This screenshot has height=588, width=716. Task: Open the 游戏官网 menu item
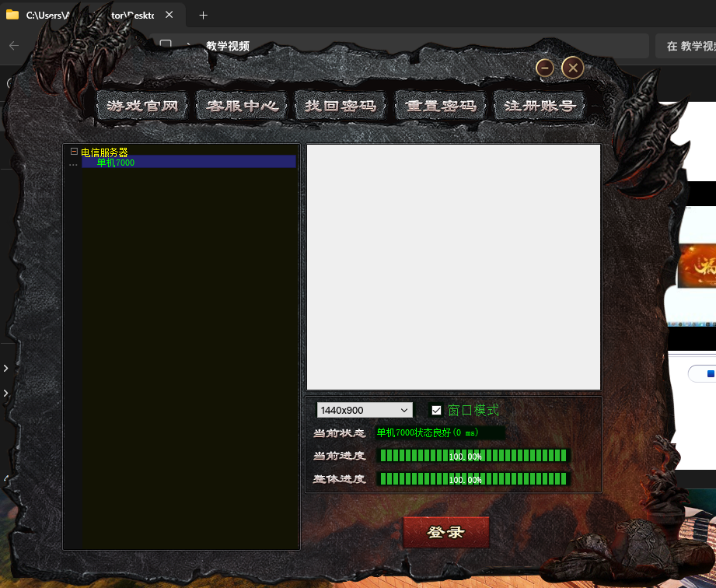pyautogui.click(x=143, y=106)
